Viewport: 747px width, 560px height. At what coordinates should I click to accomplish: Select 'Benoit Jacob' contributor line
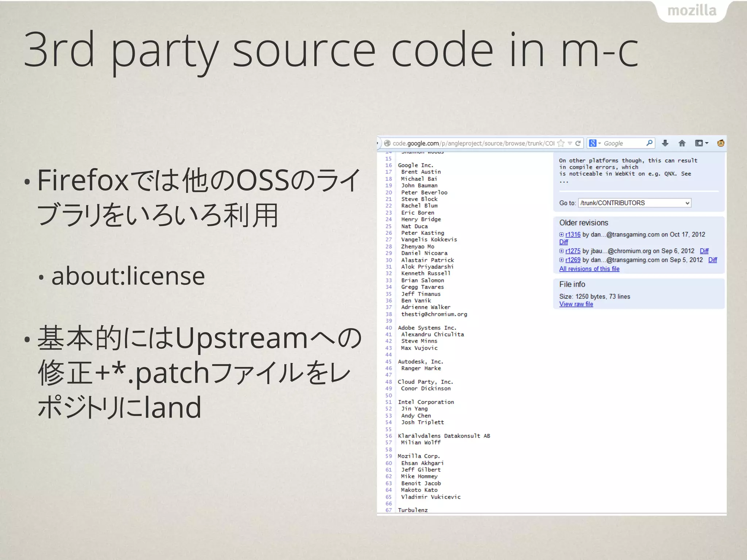tap(421, 483)
